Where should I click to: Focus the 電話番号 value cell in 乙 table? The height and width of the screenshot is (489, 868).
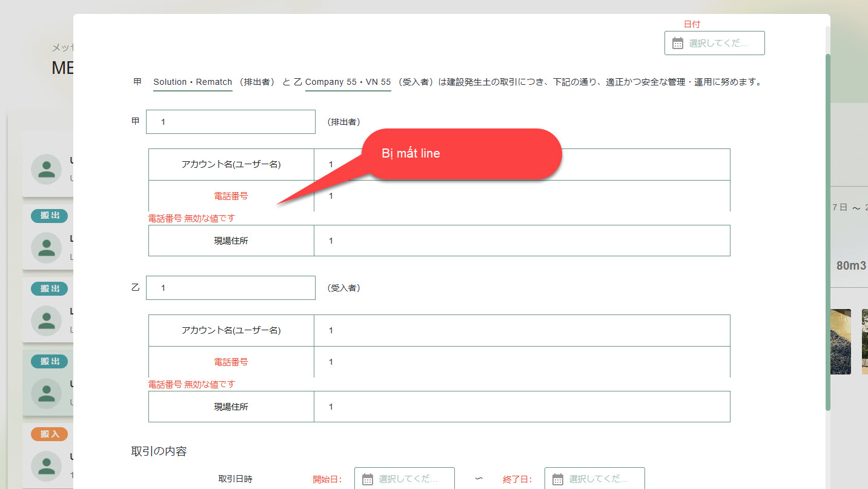[x=521, y=362]
